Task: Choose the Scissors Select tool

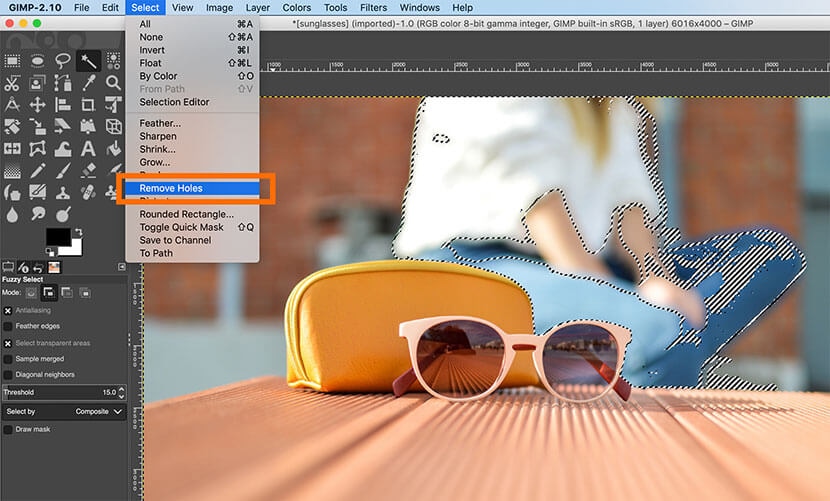Action: pyautogui.click(x=12, y=83)
